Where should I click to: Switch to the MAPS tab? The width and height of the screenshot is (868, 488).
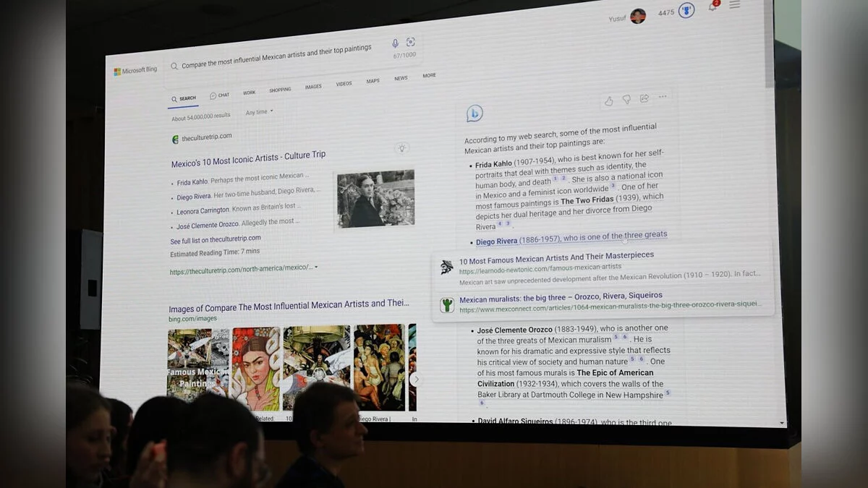pyautogui.click(x=373, y=81)
